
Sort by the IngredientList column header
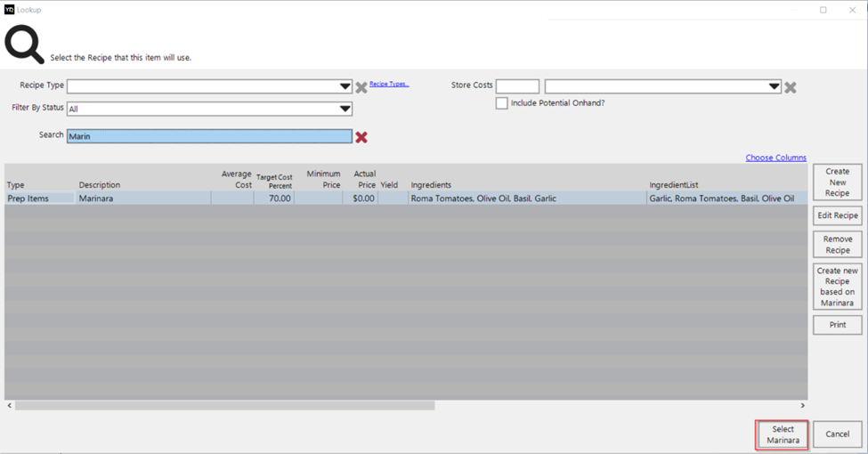(674, 185)
